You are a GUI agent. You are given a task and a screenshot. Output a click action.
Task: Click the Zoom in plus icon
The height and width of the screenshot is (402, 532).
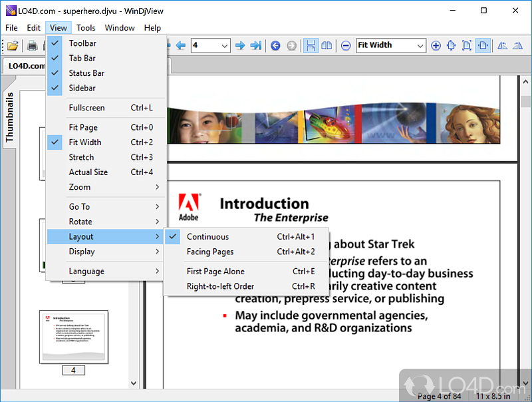point(436,45)
